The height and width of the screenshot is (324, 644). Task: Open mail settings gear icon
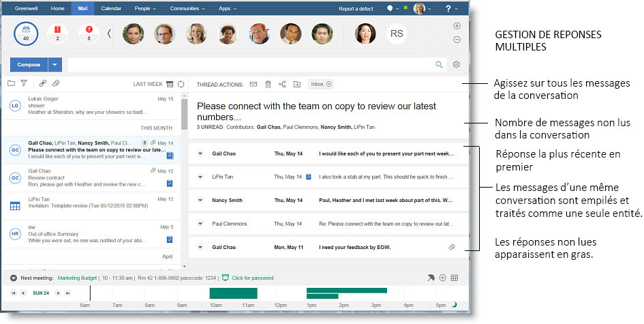(x=457, y=65)
